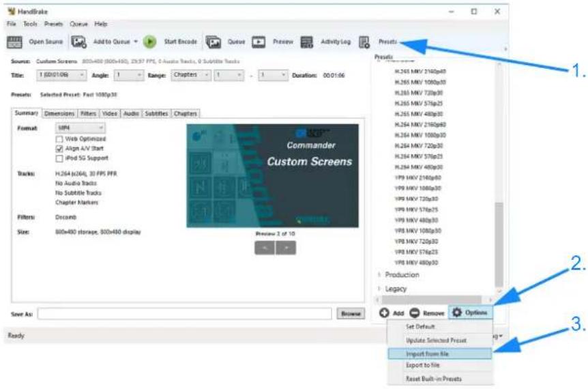This screenshot has width=588, height=389.
Task: Uncheck the Align A/V Start checkbox
Action: [59, 149]
